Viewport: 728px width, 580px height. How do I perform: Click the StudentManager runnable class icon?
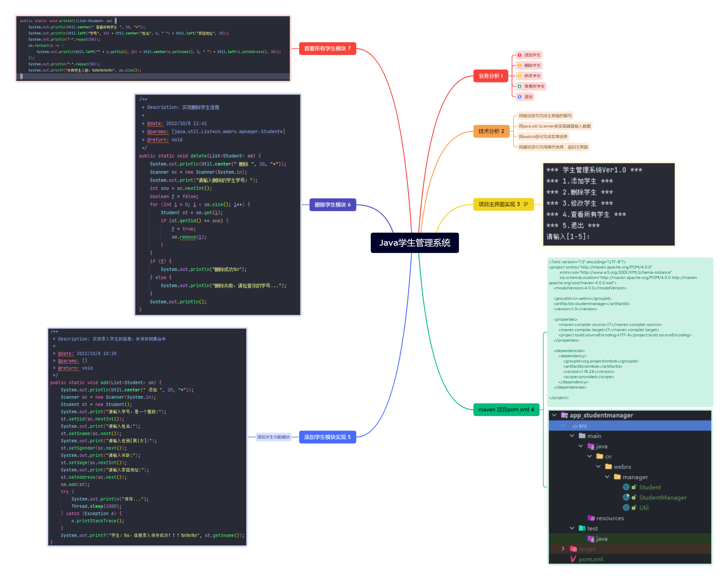pyautogui.click(x=626, y=497)
